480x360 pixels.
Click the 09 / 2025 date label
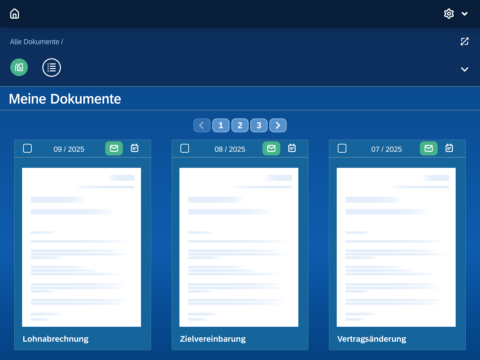69,149
